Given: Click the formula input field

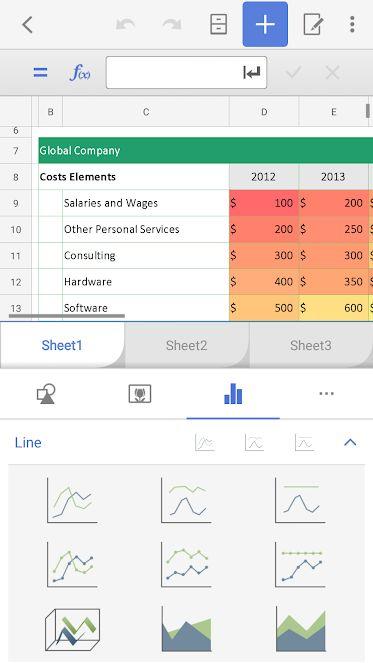Looking at the screenshot, I should tap(186, 73).
